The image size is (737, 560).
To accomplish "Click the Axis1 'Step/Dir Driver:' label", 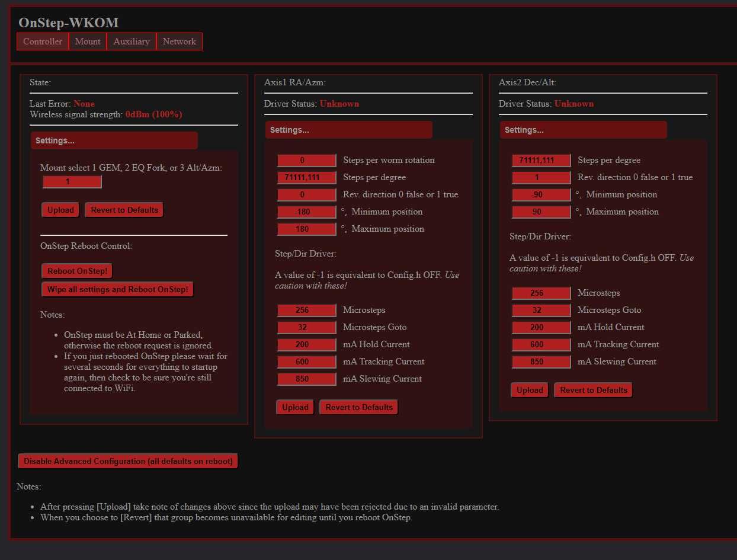I will [x=306, y=254].
